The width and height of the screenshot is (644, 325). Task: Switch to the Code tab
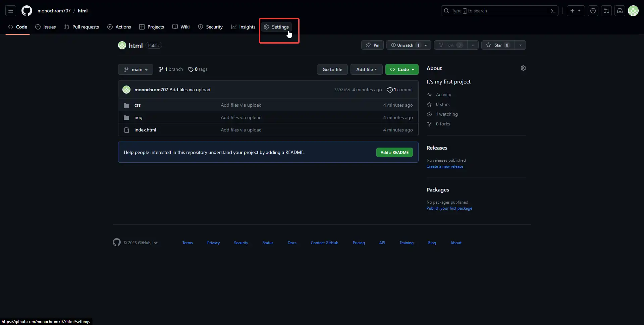(x=17, y=27)
